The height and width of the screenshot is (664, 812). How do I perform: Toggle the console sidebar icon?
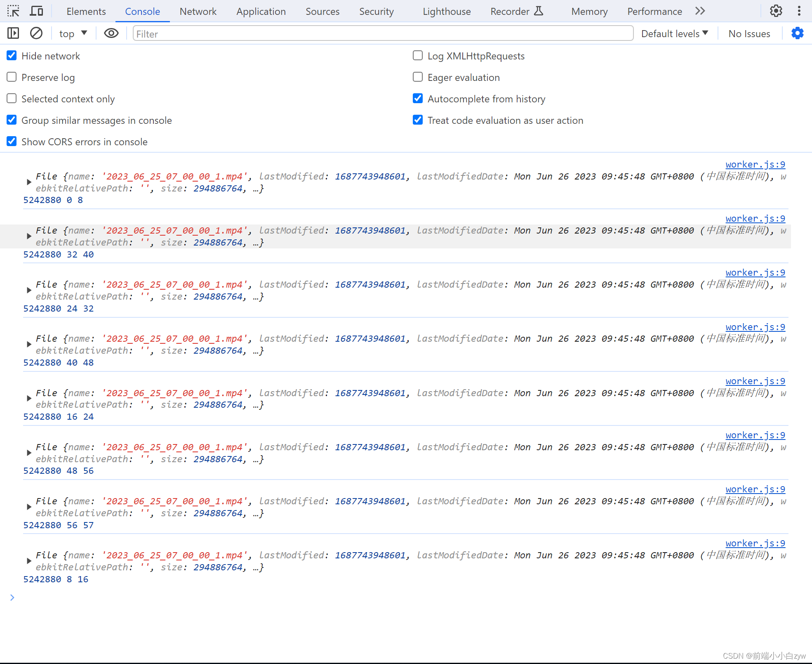[x=13, y=33]
